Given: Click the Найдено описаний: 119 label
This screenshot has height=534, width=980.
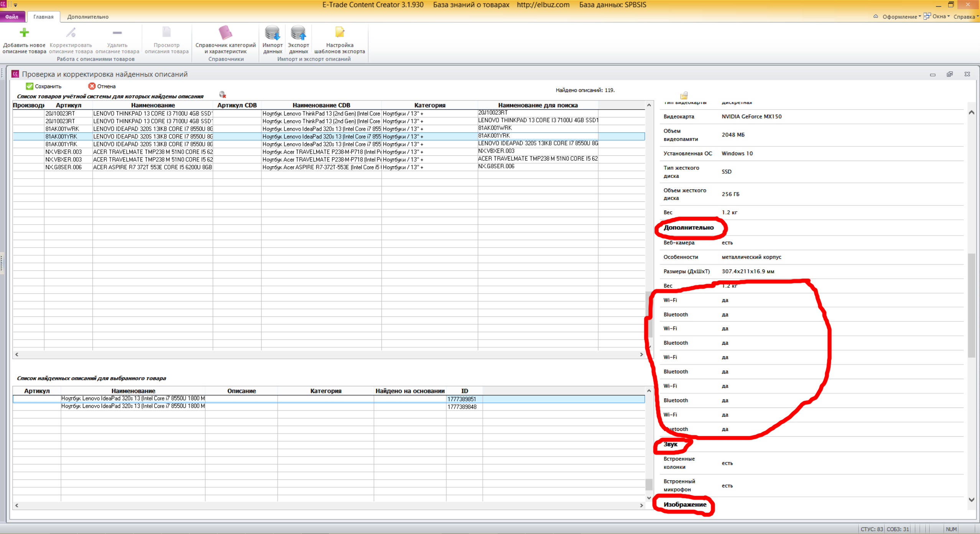Looking at the screenshot, I should point(585,90).
